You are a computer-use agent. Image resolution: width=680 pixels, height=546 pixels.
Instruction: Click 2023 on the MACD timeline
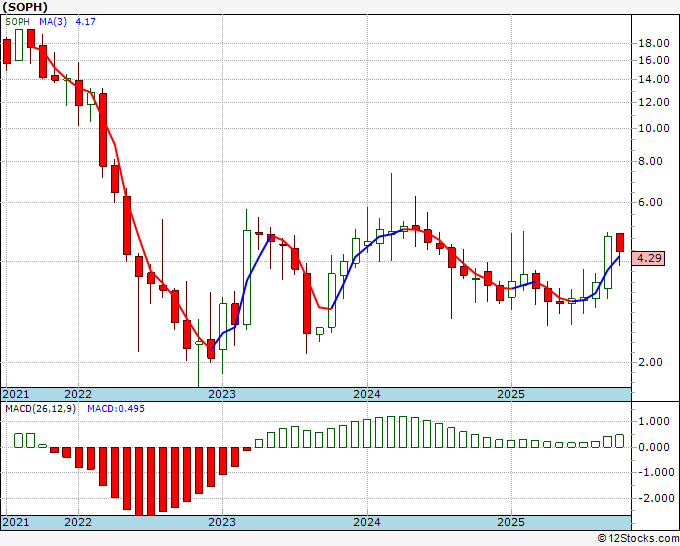(x=222, y=522)
